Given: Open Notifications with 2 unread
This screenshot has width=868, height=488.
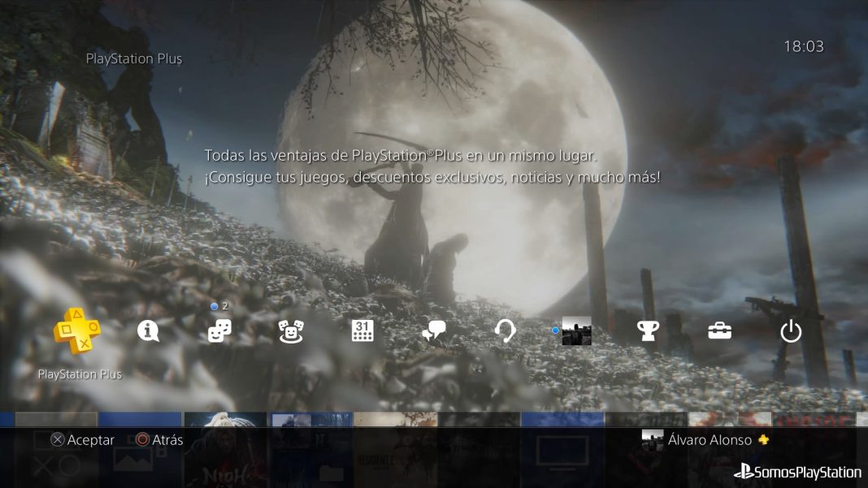Looking at the screenshot, I should point(219,330).
